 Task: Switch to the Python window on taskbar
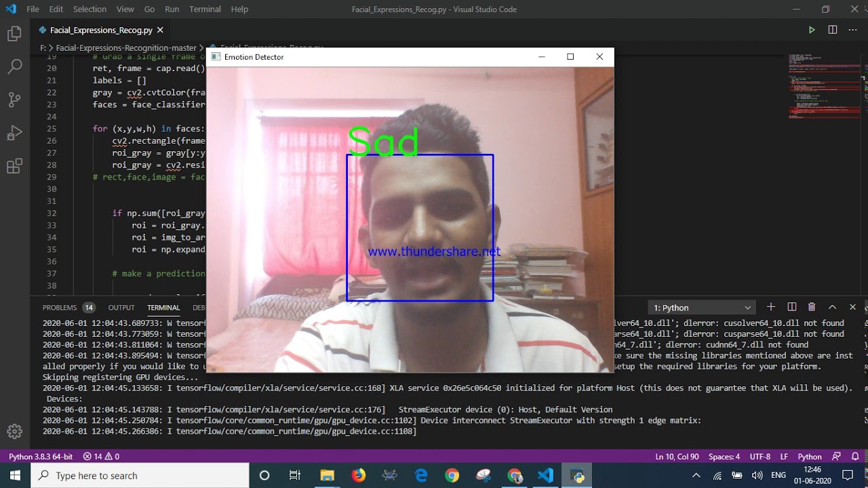pyautogui.click(x=578, y=475)
